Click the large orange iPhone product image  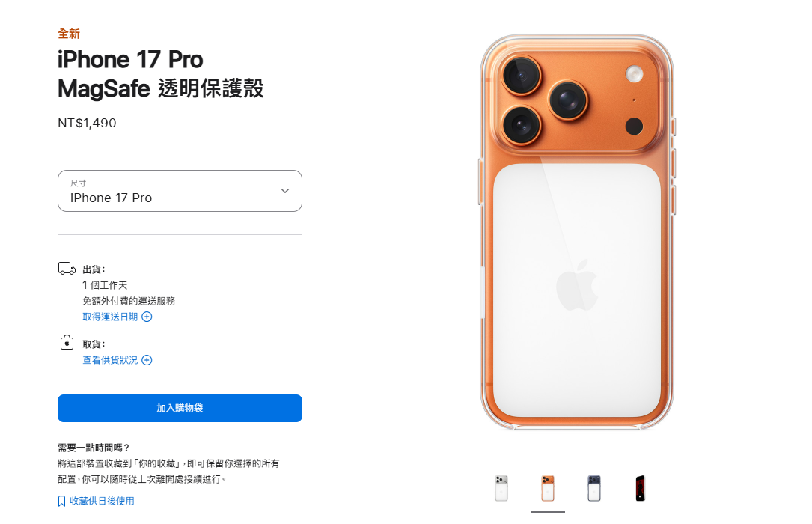[x=577, y=233]
